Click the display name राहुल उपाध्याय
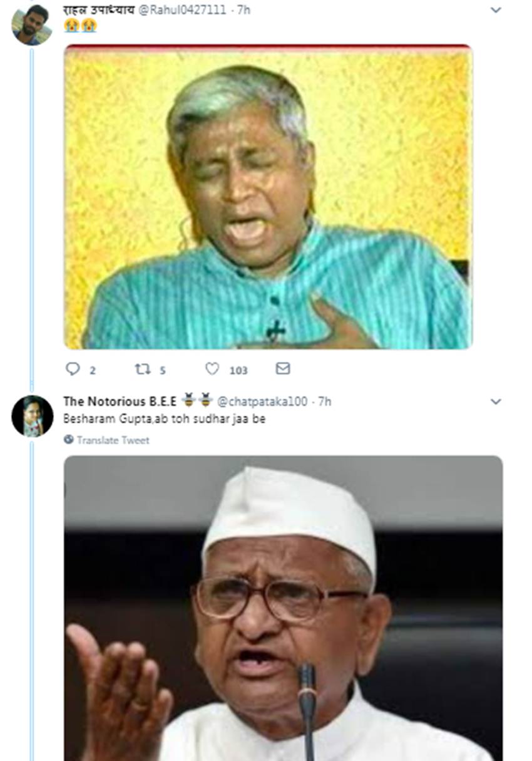 click(x=99, y=11)
